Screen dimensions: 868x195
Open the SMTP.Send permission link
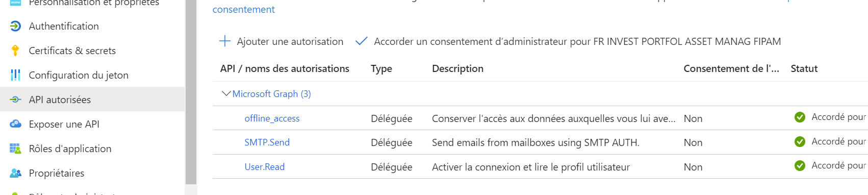(267, 142)
